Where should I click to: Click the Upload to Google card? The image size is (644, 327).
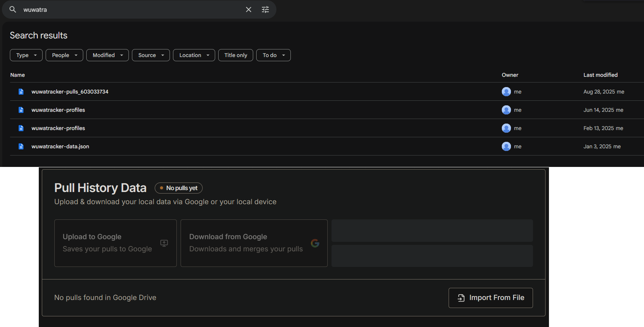pyautogui.click(x=116, y=243)
